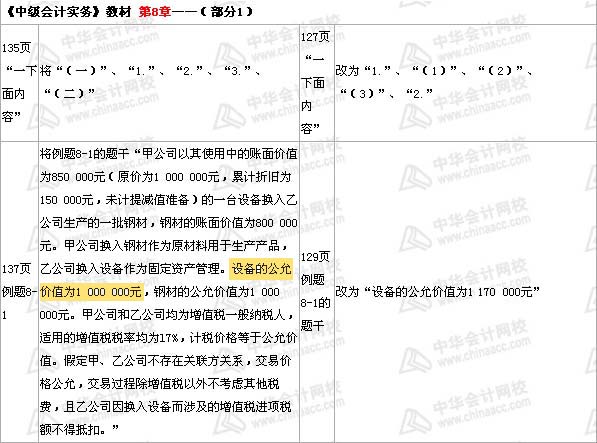Image resolution: width=597 pixels, height=443 pixels.
Task: Click the line '为850 000元(原价为1 000 000元'
Action: coord(166,177)
